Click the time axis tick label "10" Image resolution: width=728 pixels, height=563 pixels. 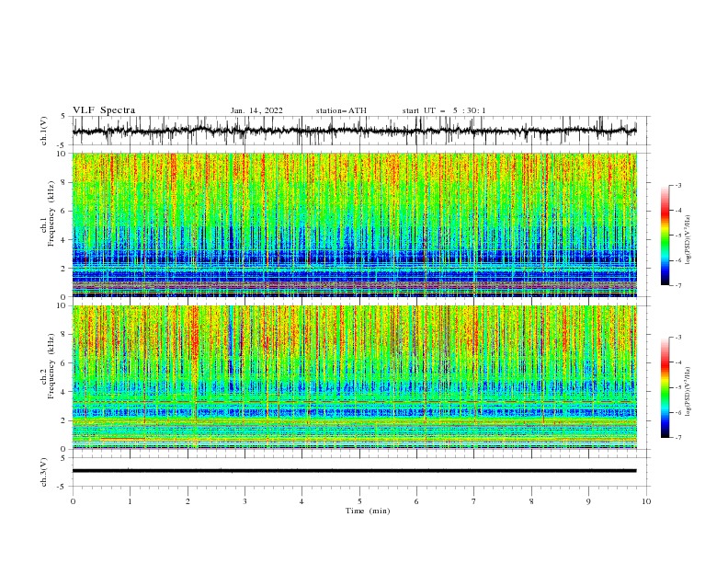coord(646,501)
